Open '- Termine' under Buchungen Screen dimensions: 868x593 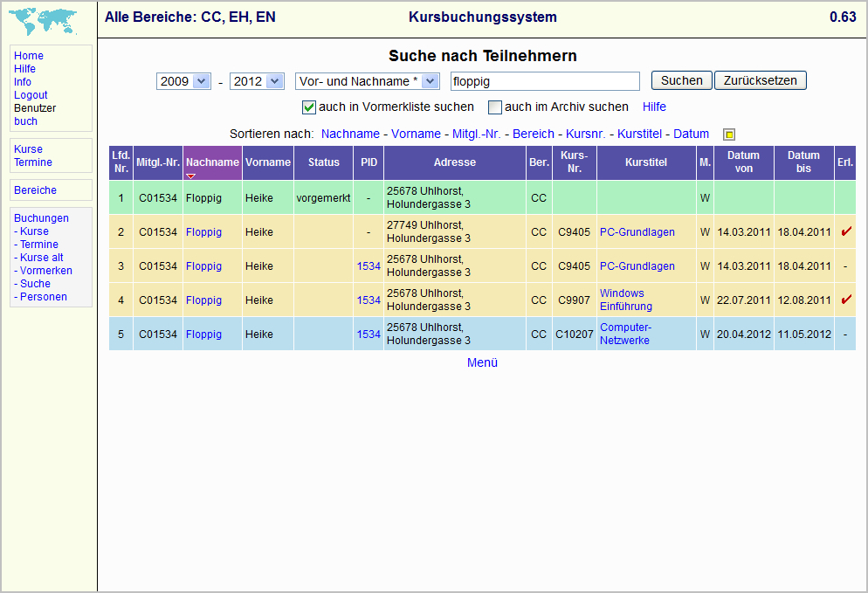pyautogui.click(x=36, y=245)
